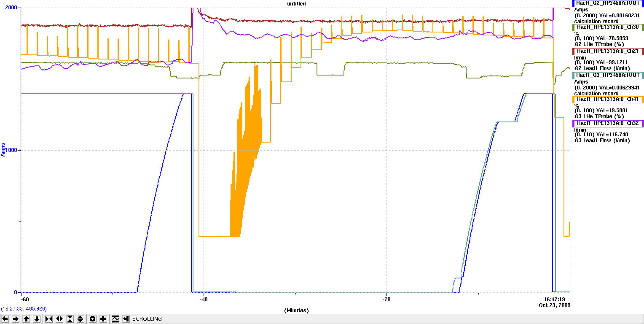The height and width of the screenshot is (324, 644).
Task: Pan the plot up with the up-arrow button
Action: [x=26, y=319]
